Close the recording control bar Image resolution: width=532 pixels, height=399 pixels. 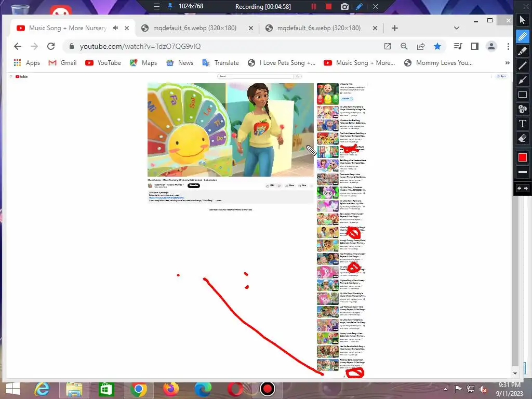(x=375, y=6)
